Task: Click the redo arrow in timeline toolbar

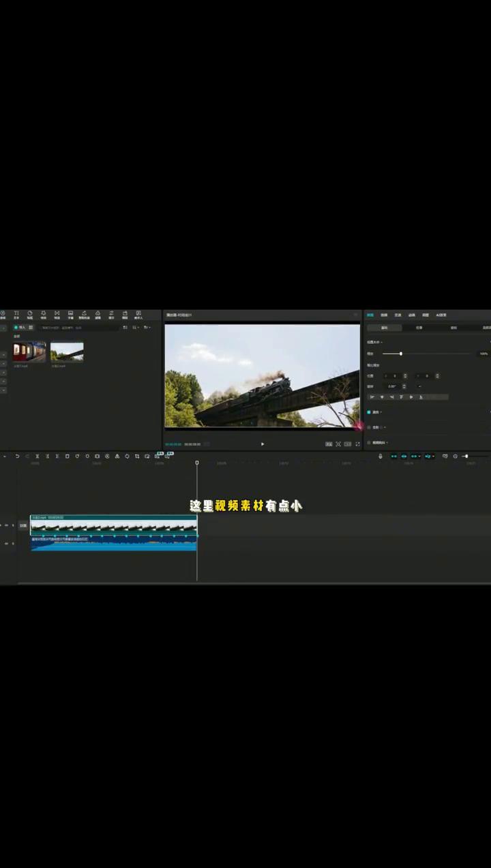Action: tap(27, 456)
